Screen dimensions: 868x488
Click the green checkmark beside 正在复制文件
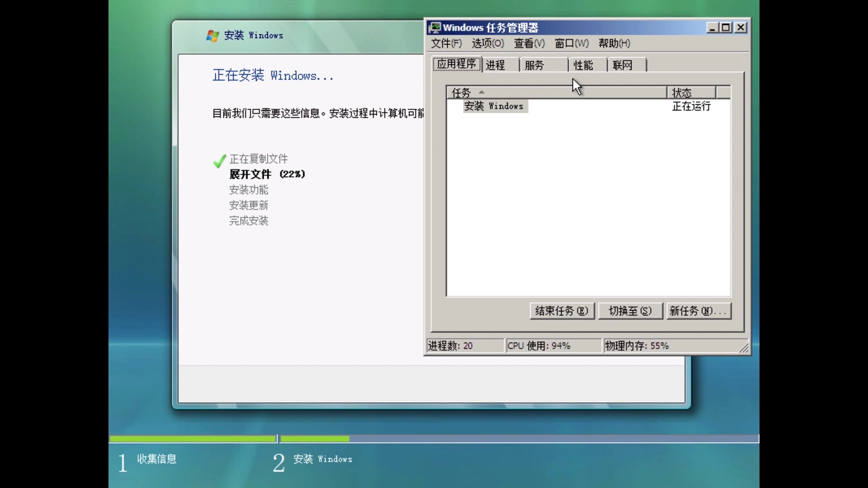coord(219,161)
